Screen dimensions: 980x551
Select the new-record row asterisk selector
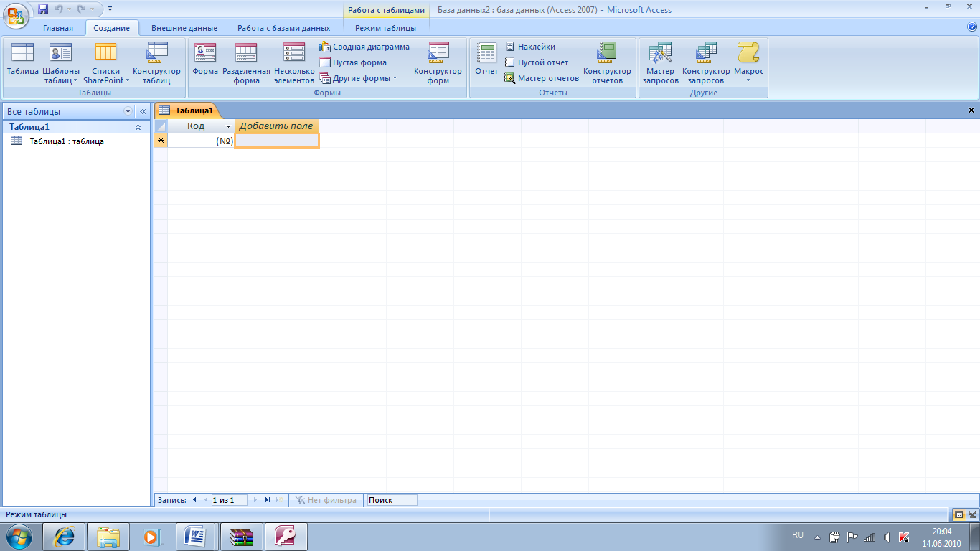161,141
